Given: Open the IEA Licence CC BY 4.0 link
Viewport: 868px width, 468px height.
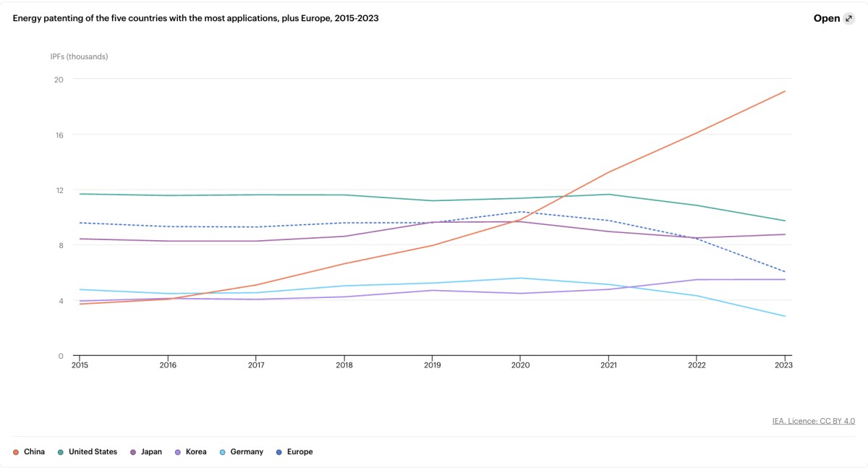Looking at the screenshot, I should pyautogui.click(x=813, y=421).
